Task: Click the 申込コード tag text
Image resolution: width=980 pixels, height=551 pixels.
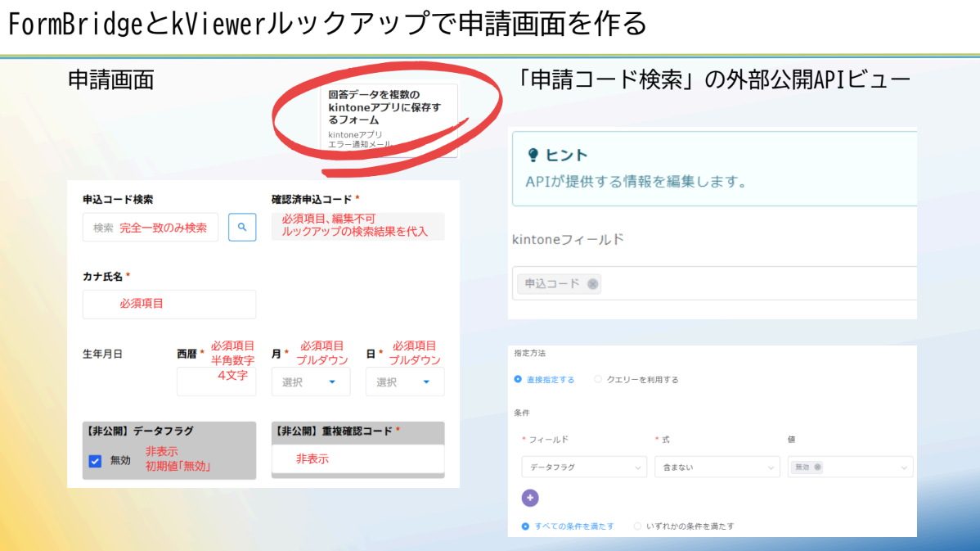Action: 552,284
